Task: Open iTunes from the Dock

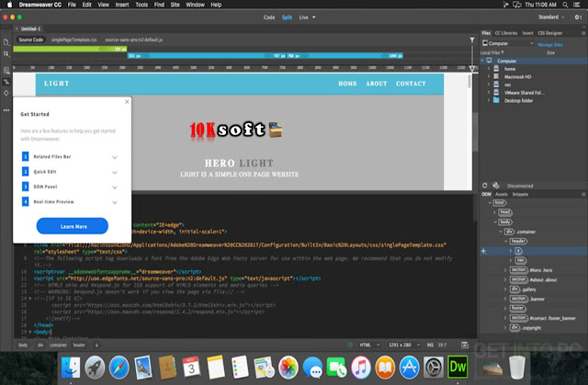Action: [x=361, y=368]
